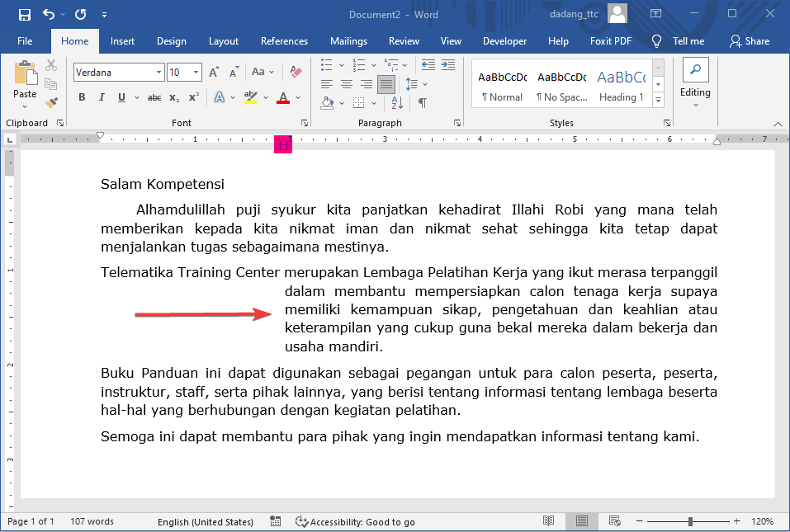Toggle Show/Hide paragraph marks
790x532 pixels.
coord(422,103)
